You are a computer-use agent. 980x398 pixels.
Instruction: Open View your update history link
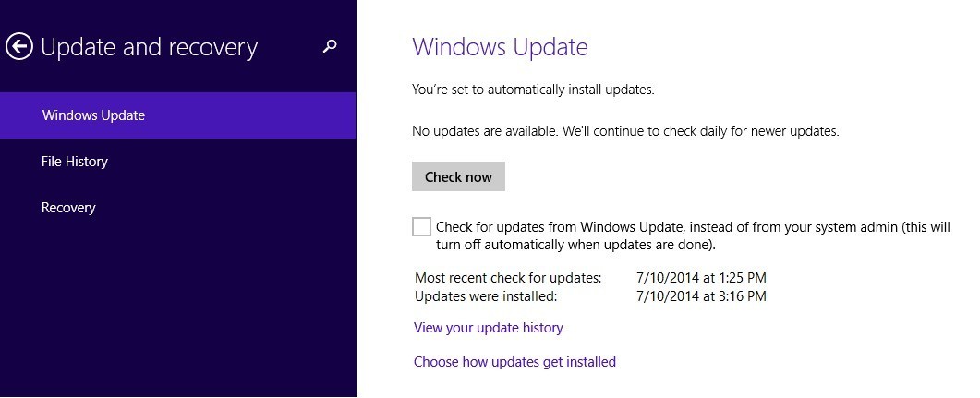pyautogui.click(x=488, y=328)
